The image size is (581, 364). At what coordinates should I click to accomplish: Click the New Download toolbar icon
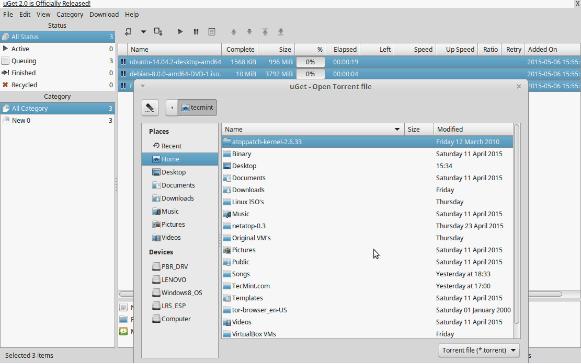(128, 32)
